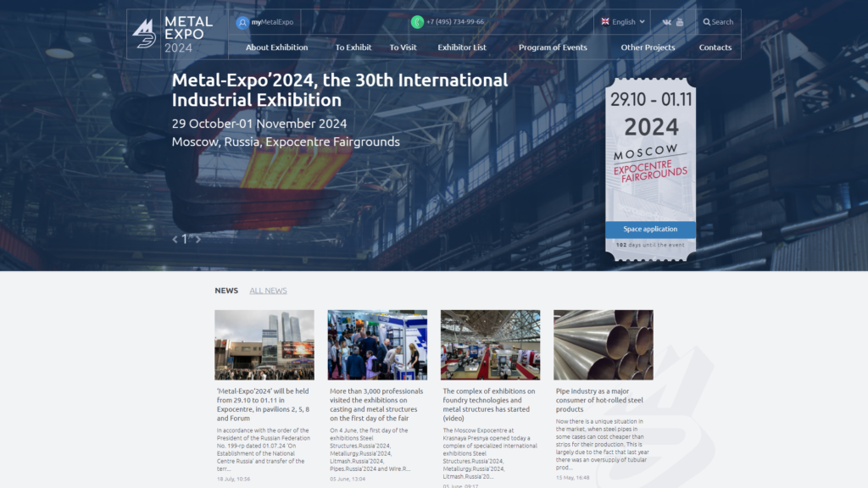Click the 29.10 - 01.11 ticket date

pyautogui.click(x=651, y=100)
